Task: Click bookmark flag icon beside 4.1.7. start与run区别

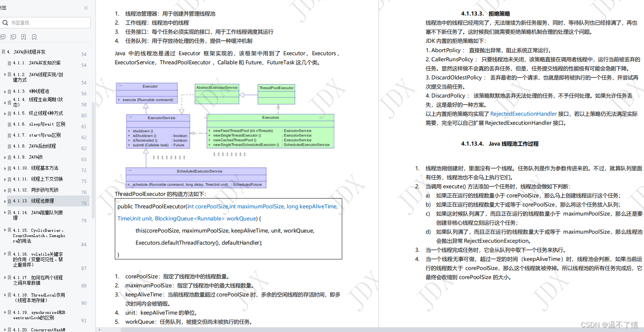Action: click(x=9, y=135)
